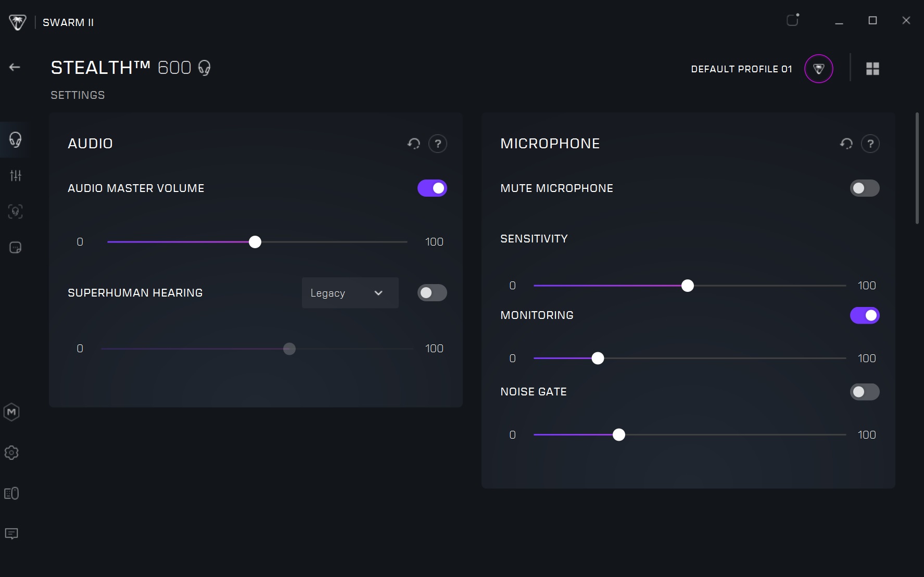Image resolution: width=924 pixels, height=577 pixels.
Task: Enable Superhuman Hearing toggle
Action: pos(432,293)
